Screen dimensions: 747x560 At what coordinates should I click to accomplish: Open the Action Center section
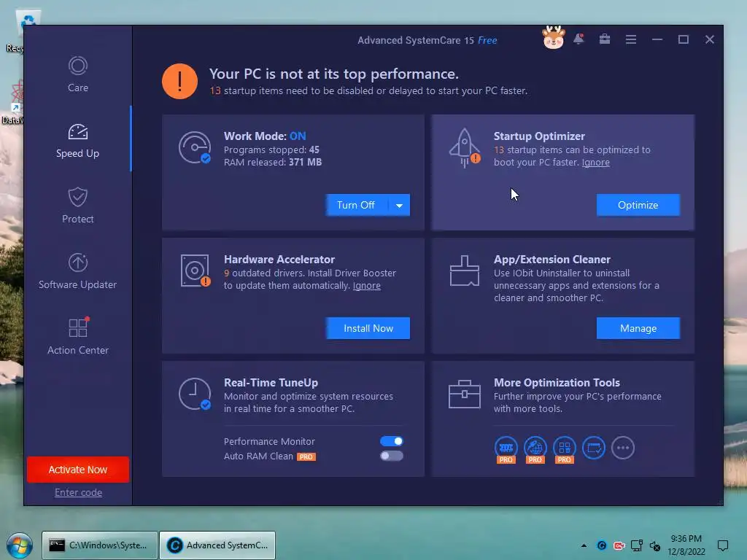point(77,337)
